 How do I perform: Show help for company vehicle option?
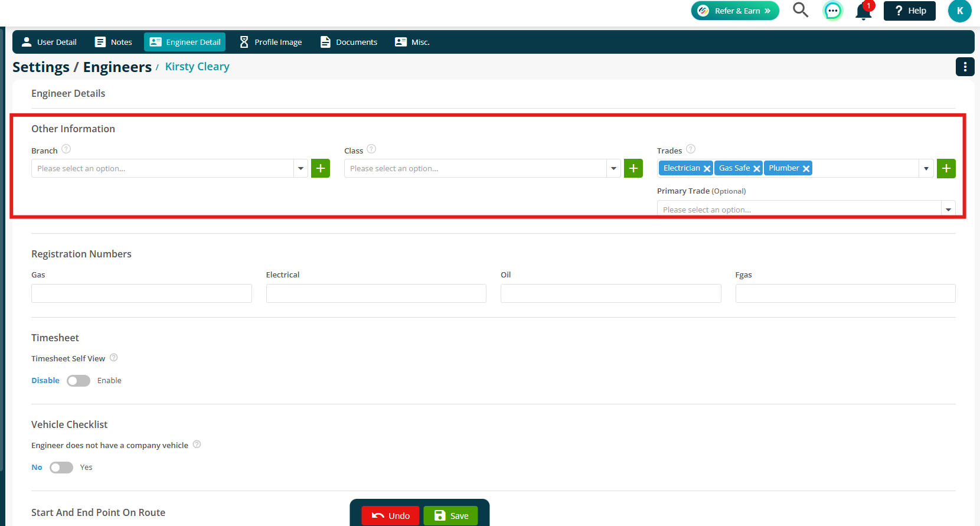pos(197,445)
